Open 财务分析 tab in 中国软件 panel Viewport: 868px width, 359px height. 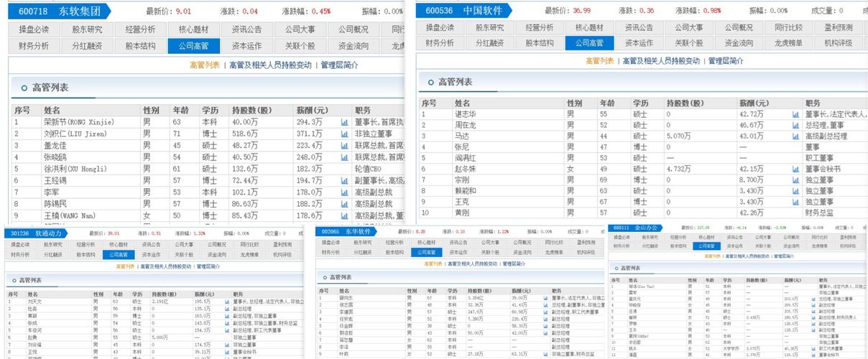[440, 42]
